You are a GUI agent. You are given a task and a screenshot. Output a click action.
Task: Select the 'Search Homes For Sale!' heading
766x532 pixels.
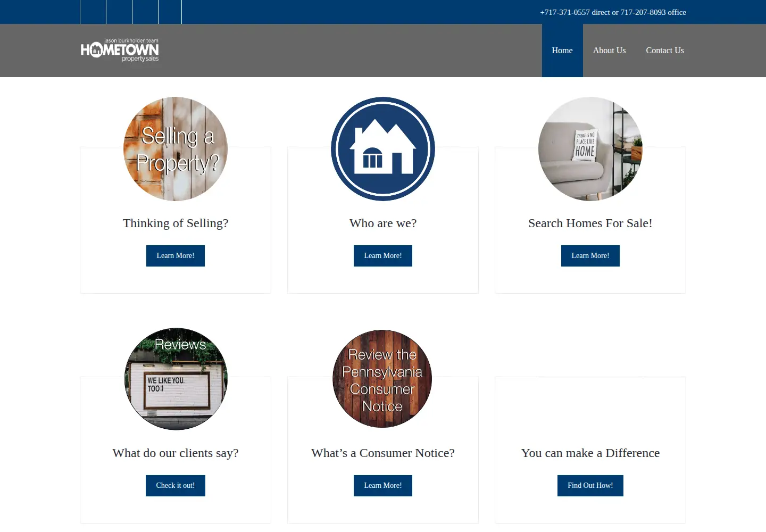[590, 223]
